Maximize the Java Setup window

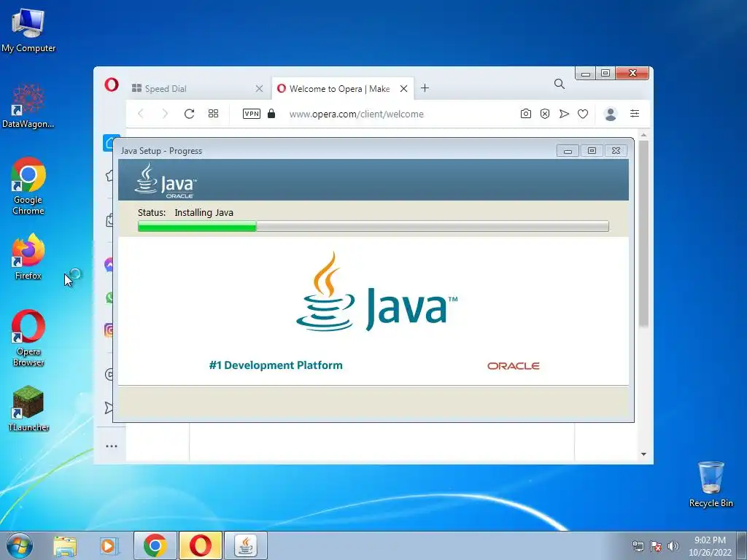click(x=592, y=151)
